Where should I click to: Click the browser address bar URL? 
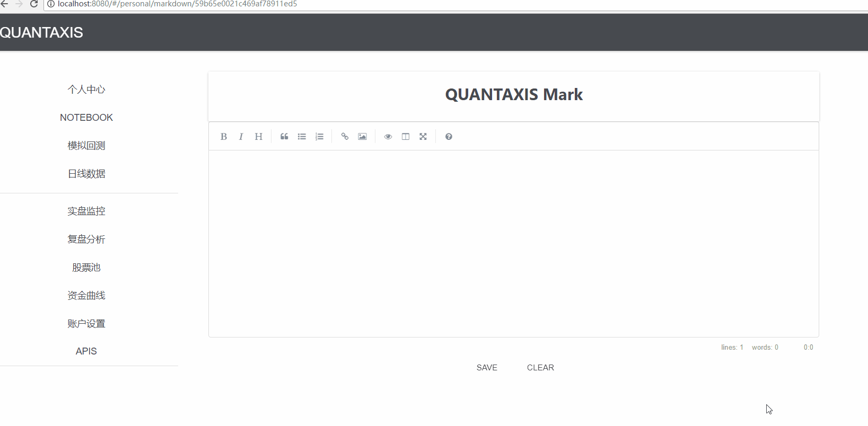(177, 4)
